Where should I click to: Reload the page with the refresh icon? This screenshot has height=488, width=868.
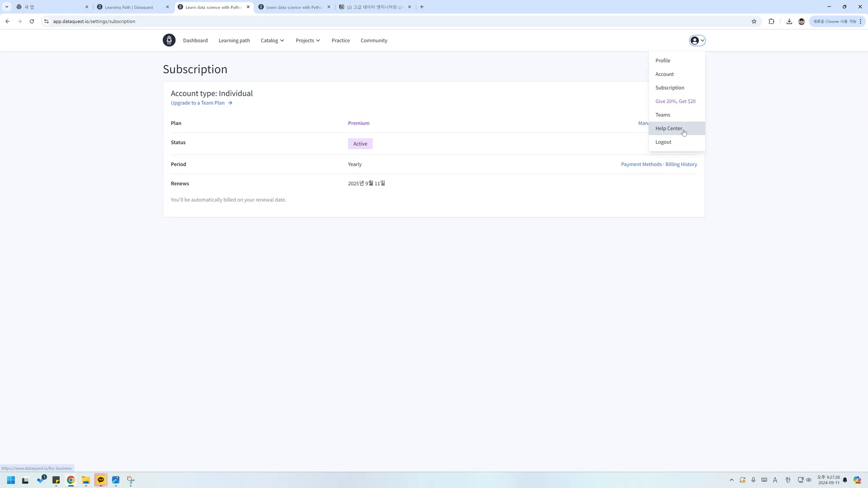coord(32,21)
